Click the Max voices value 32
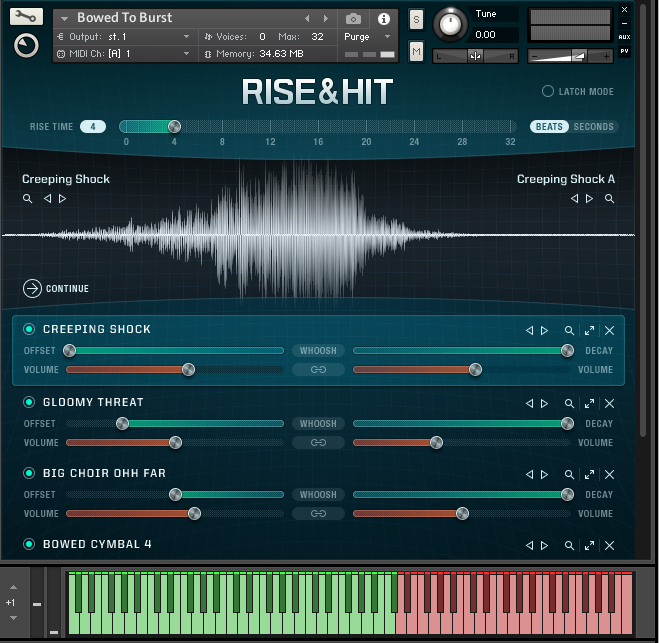Image resolution: width=659 pixels, height=643 pixels. click(x=317, y=37)
